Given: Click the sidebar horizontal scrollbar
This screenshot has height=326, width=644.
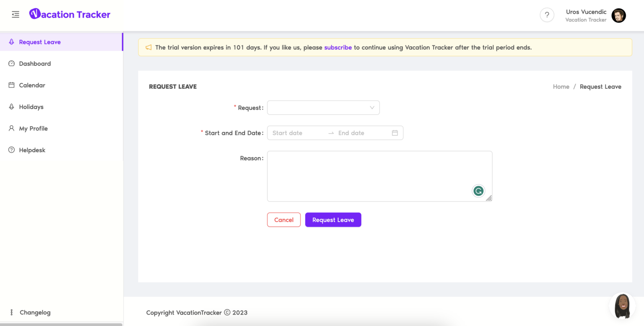Looking at the screenshot, I should point(61,324).
